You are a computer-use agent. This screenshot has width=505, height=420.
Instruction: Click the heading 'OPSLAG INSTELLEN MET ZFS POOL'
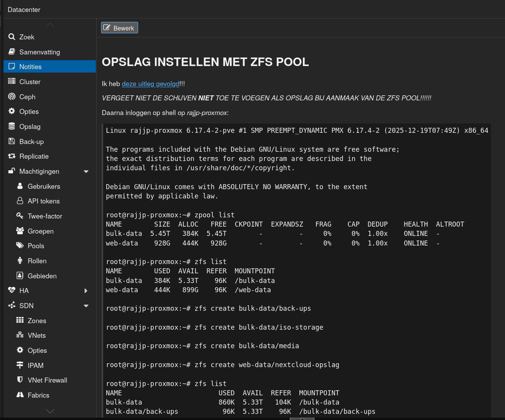tap(205, 62)
